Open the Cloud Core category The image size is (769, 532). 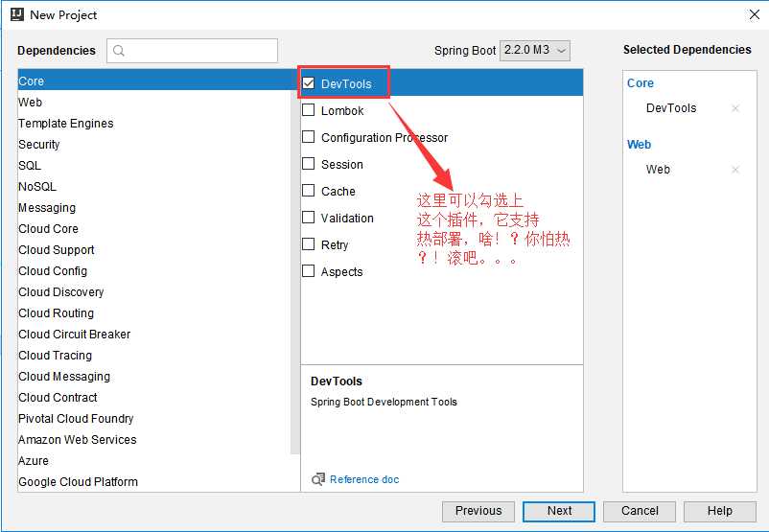point(154,228)
